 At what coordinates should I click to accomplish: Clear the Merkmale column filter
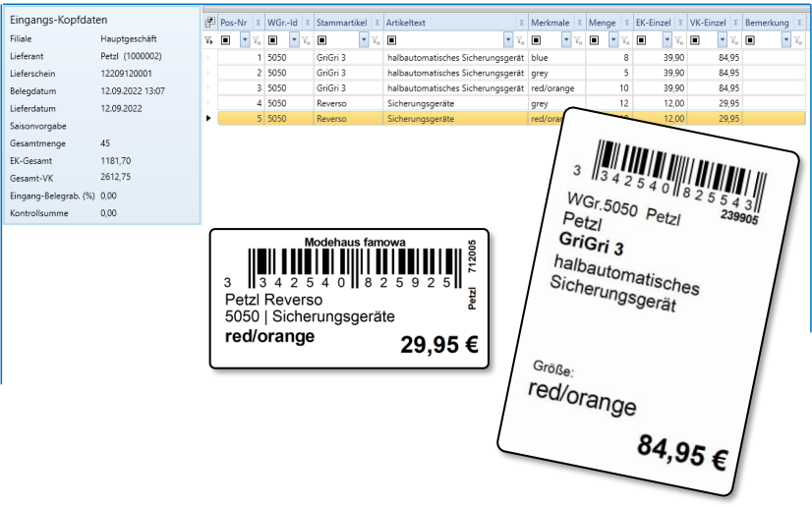pyautogui.click(x=578, y=40)
